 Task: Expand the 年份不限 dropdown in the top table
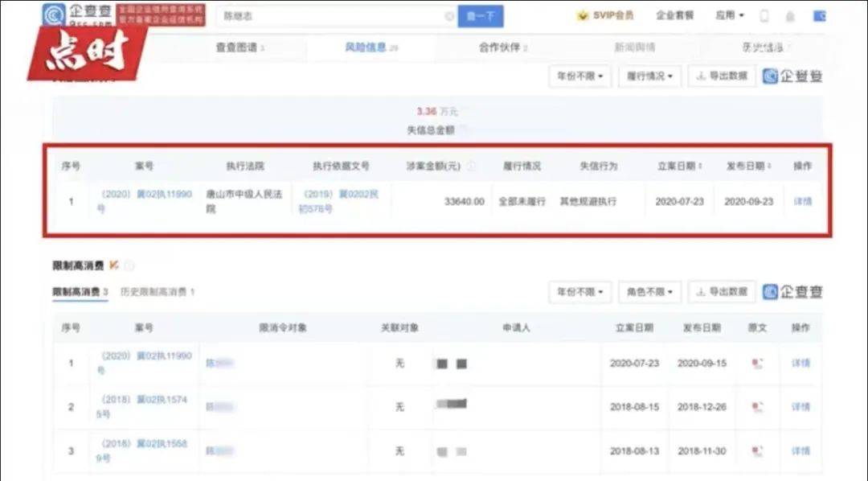(x=579, y=77)
